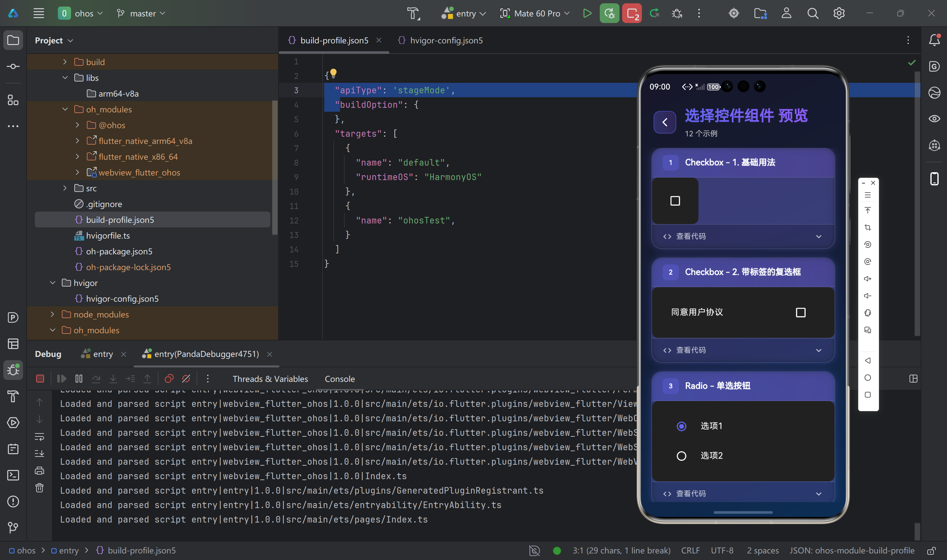Switch to the Console tab
Viewport: 947px width, 560px height.
click(339, 379)
